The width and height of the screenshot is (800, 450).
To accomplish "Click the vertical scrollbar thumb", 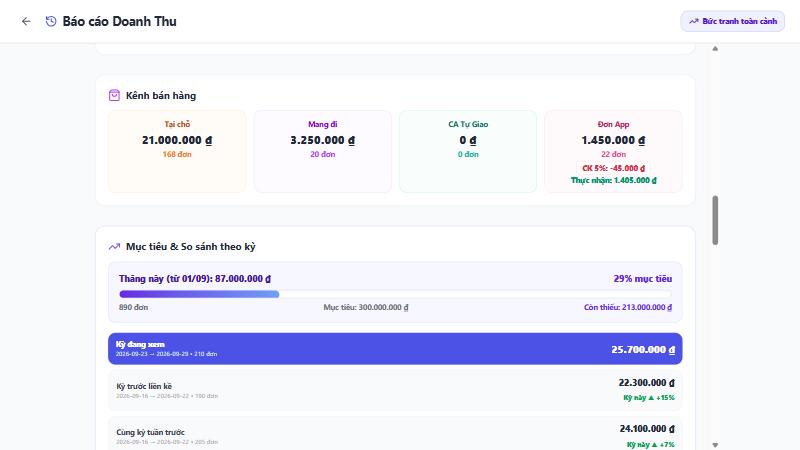I will [715, 220].
